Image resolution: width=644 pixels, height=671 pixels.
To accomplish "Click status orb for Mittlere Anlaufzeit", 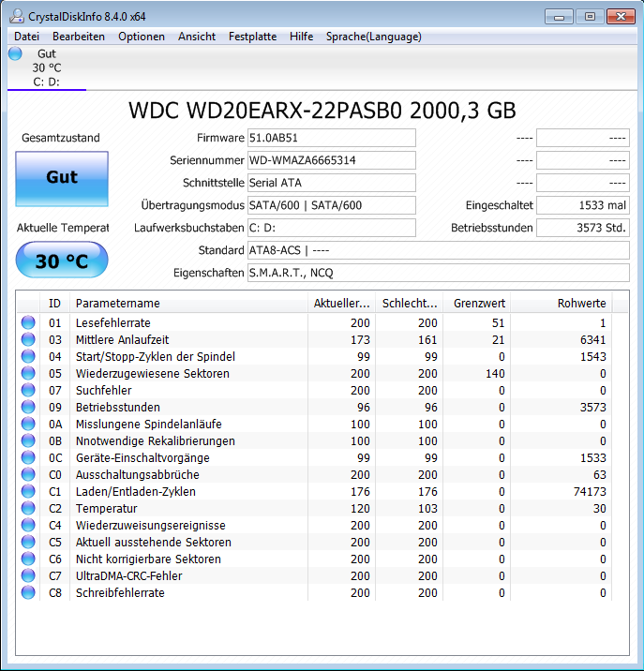I will (x=28, y=339).
